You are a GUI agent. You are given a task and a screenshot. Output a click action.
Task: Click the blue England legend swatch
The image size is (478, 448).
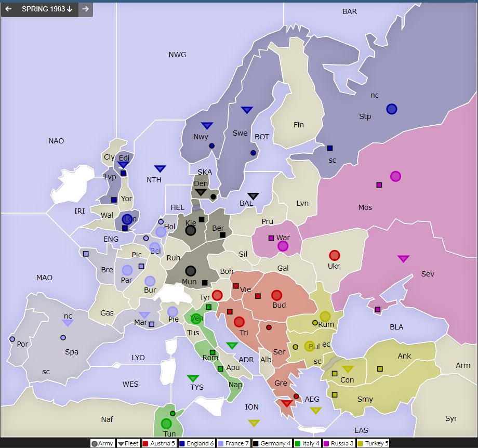(x=182, y=443)
